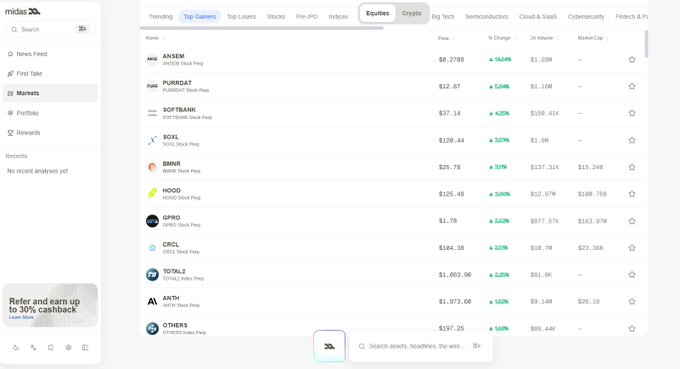Open the Pre-IPO tab

pyautogui.click(x=307, y=16)
